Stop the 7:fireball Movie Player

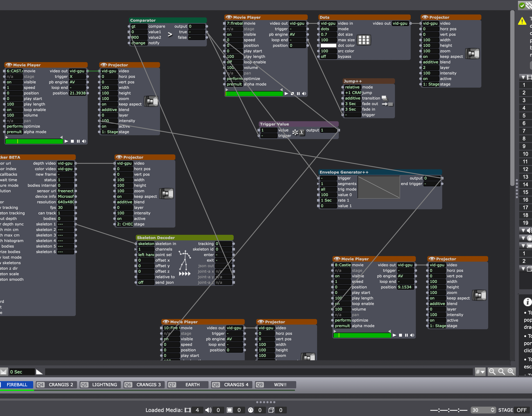[x=292, y=94]
